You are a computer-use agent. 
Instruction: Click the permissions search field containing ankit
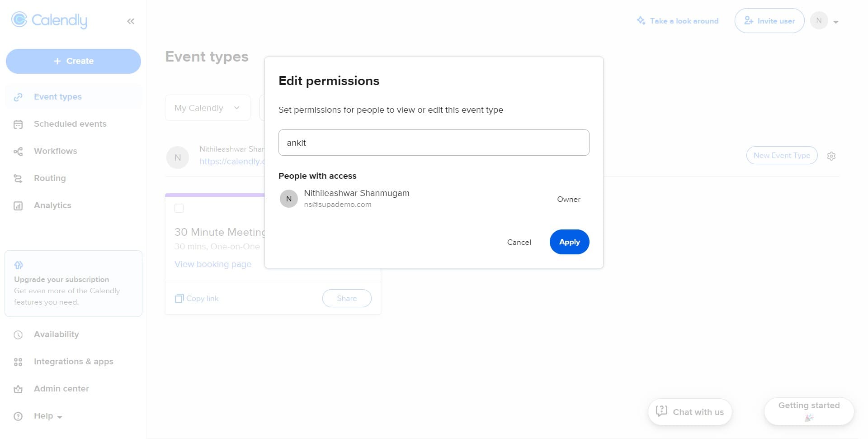(434, 143)
